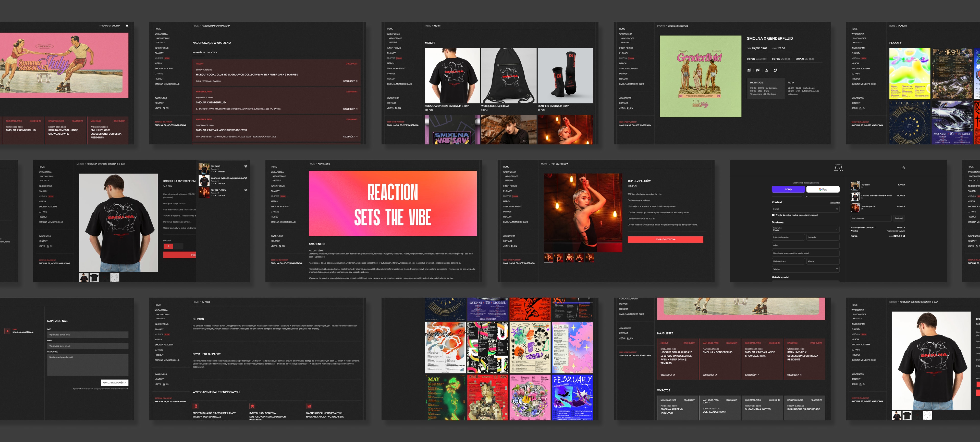Select first thumbnail under Top Bez Pleców photo

tap(549, 258)
